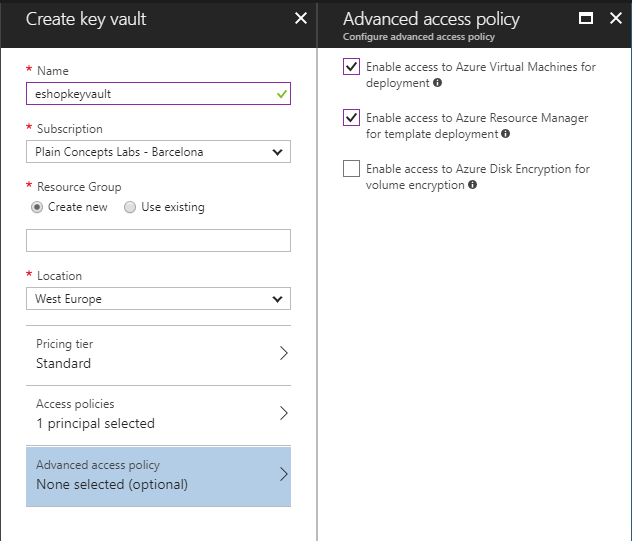The image size is (632, 541).
Task: Click the green checkmark in Name field
Action: [281, 94]
